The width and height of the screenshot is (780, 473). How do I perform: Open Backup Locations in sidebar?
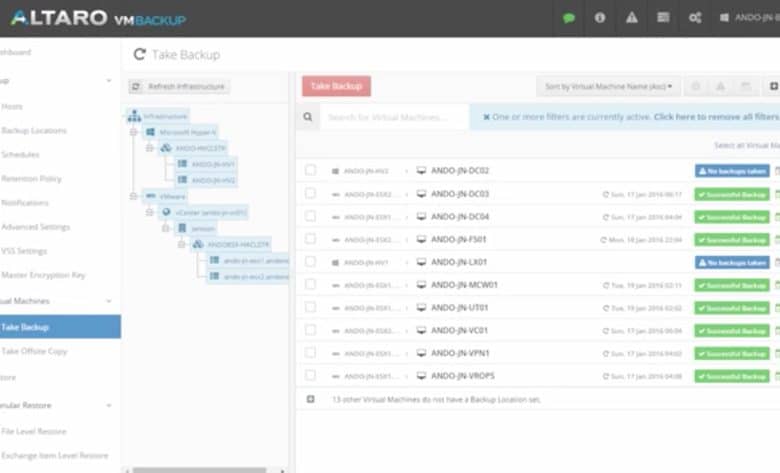click(34, 130)
